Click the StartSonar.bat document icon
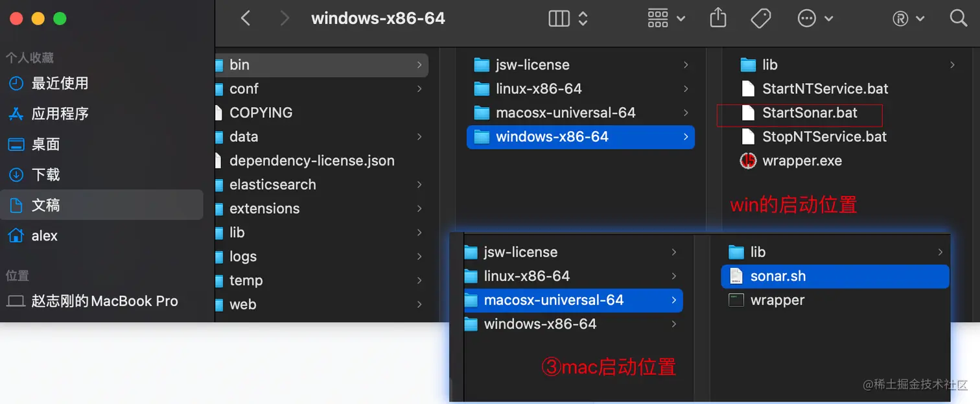The image size is (980, 404). pos(748,113)
